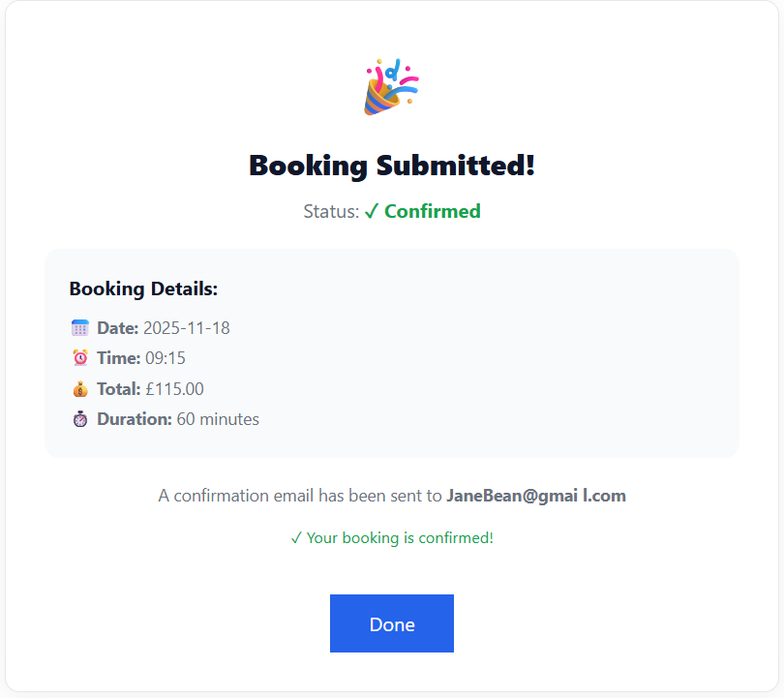Click the 'Status:' label
Image resolution: width=784 pixels, height=698 pixels.
click(x=331, y=211)
